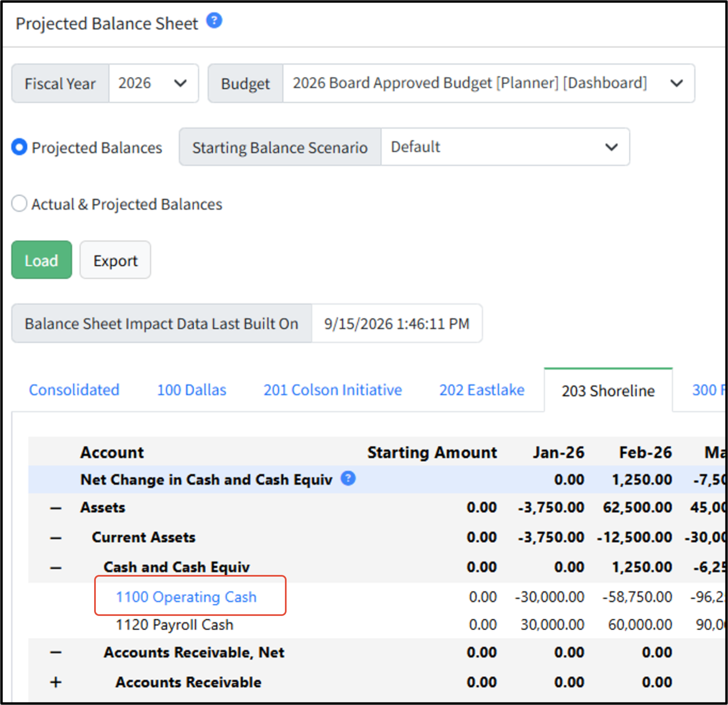Expand the Accounts Receivable row
728x705 pixels.
[56, 682]
